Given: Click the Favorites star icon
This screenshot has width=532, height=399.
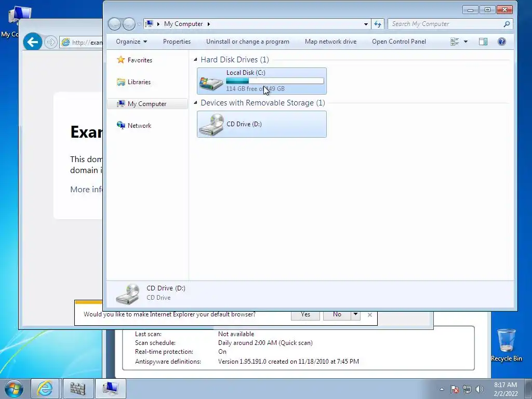Looking at the screenshot, I should tap(121, 60).
